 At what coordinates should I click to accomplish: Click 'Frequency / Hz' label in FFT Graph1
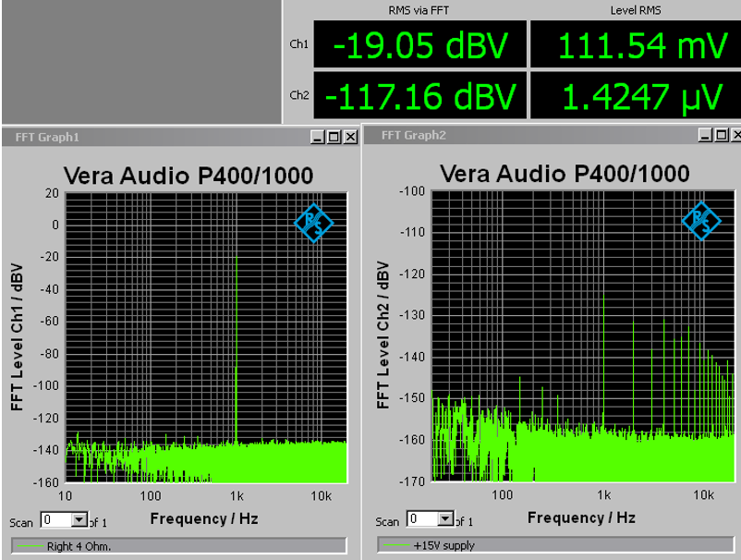tap(204, 519)
